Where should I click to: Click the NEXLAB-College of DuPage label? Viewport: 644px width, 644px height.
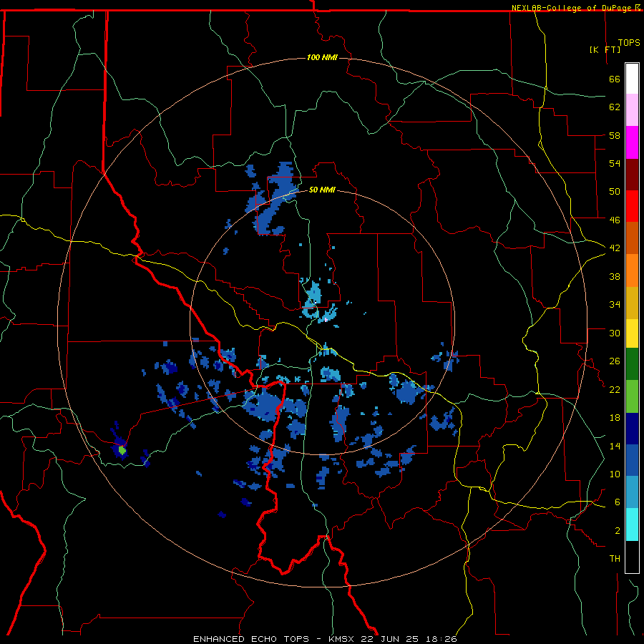pos(572,8)
